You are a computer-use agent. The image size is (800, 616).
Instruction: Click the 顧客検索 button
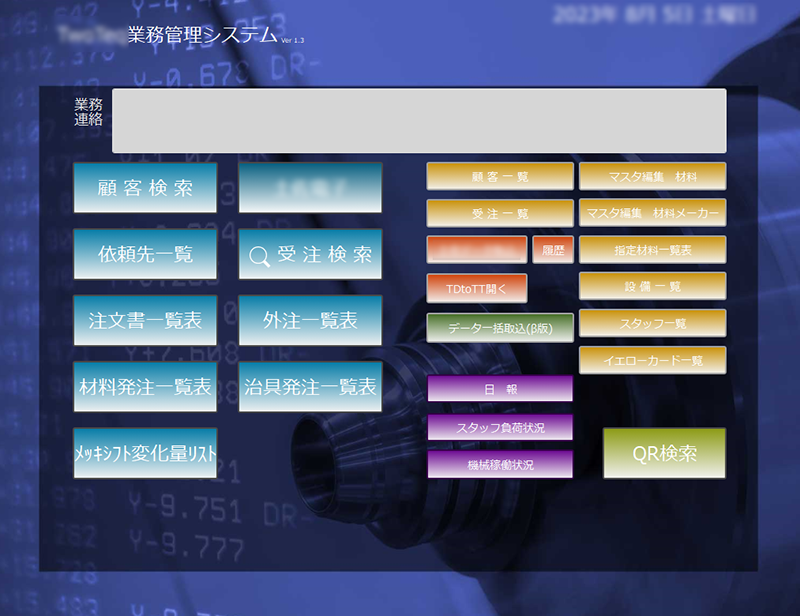[x=145, y=187]
